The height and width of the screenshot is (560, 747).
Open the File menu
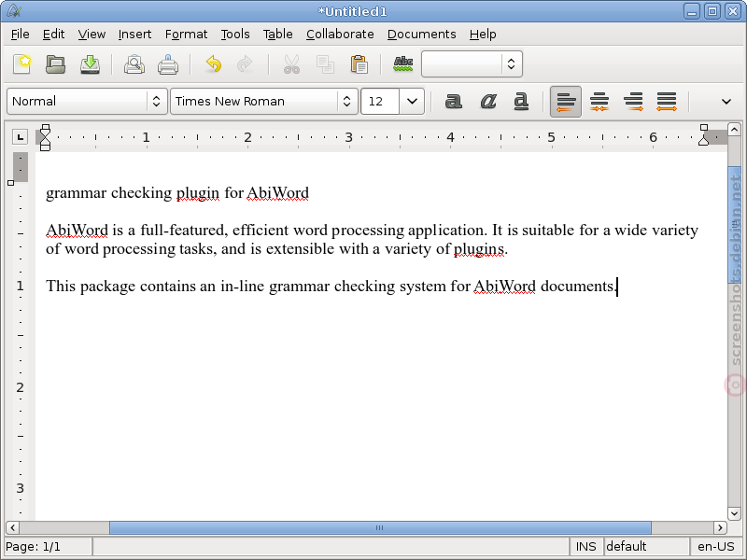coord(20,35)
